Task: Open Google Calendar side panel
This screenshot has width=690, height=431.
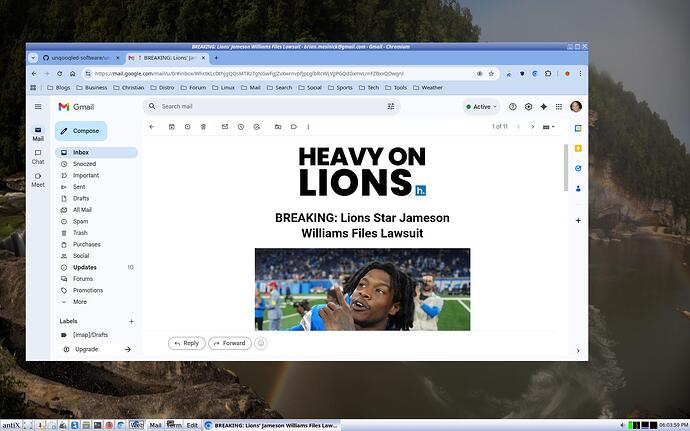Action: click(x=578, y=128)
